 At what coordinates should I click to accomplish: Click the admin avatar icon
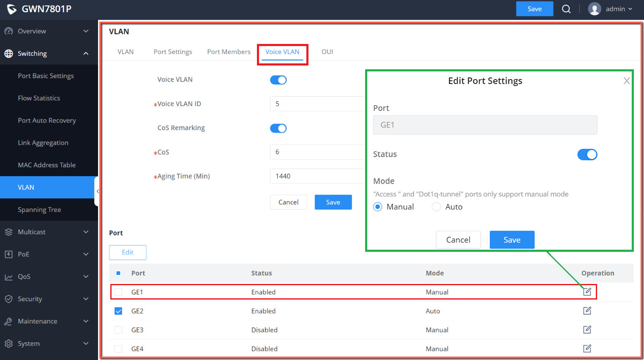[x=594, y=8]
